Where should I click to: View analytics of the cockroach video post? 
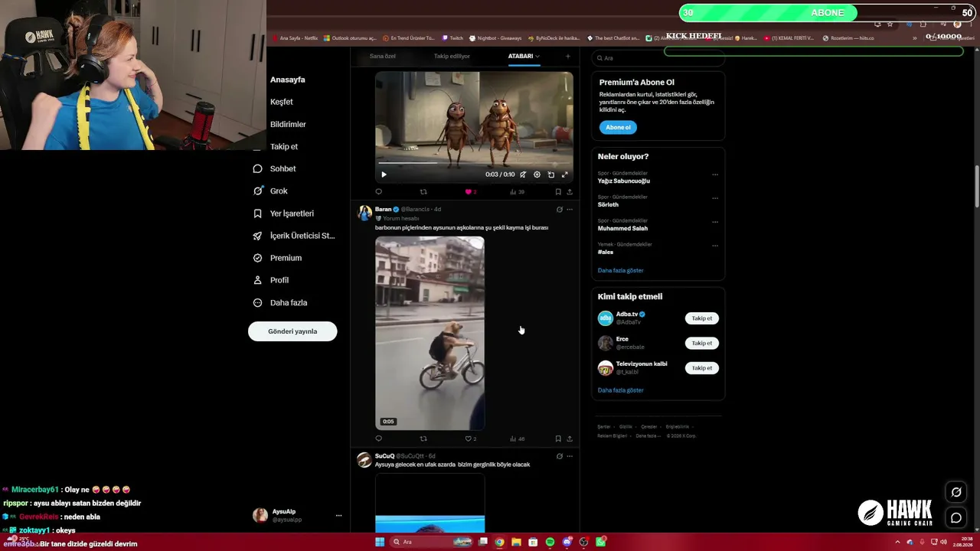[x=517, y=192]
